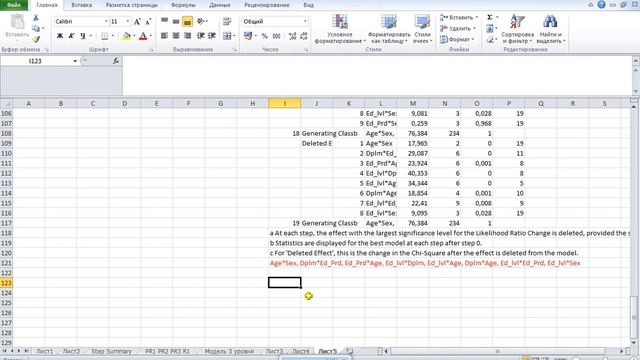Open Найти и выделить menu
The width and height of the screenshot is (640, 360).
pyautogui.click(x=551, y=29)
